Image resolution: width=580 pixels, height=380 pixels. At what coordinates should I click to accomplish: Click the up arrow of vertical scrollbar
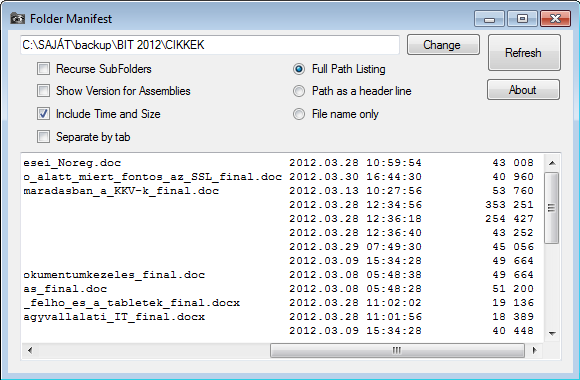click(552, 163)
